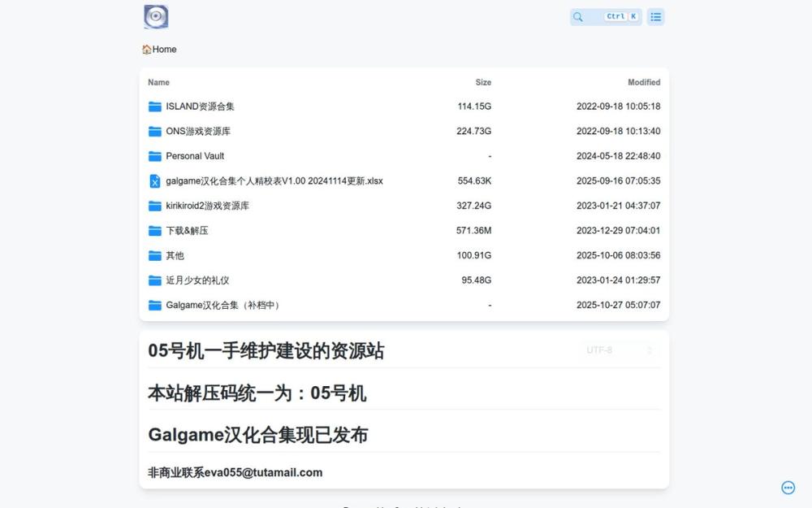Click Galgame汉化合集（补档中）folder name

[x=224, y=306]
